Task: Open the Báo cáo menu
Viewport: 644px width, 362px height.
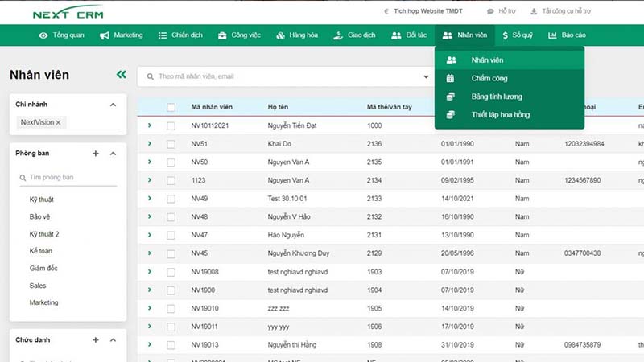Action: pyautogui.click(x=567, y=35)
